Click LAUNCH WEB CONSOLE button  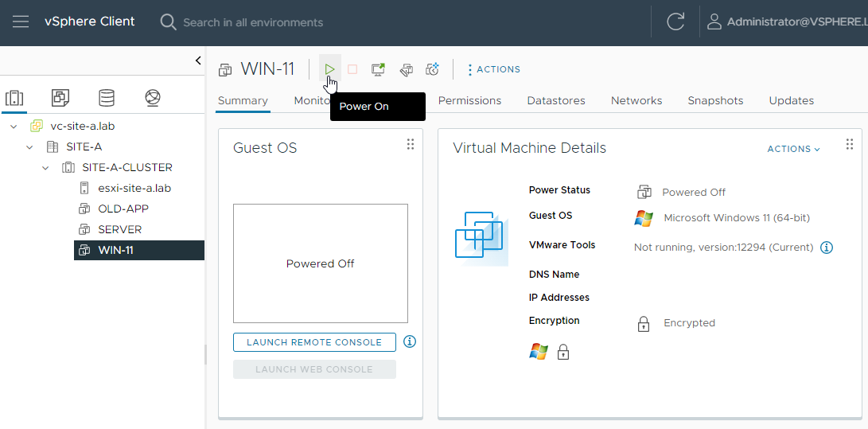click(314, 369)
